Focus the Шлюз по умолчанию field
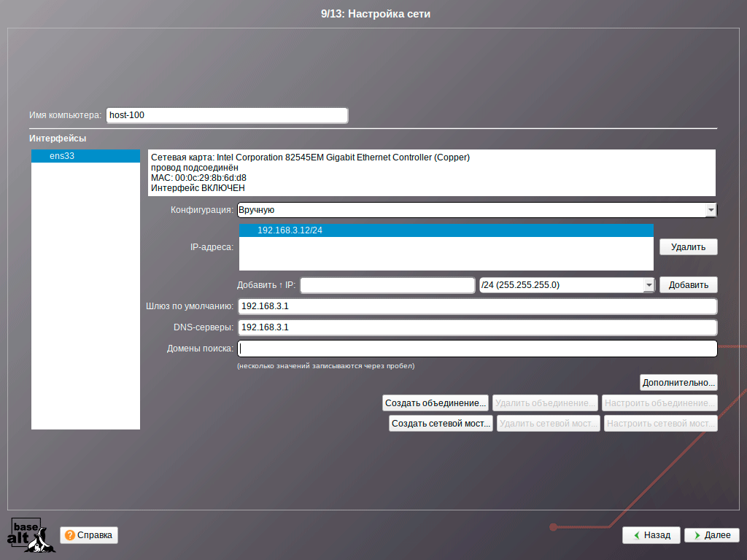Viewport: 747px width, 560px height. (477, 306)
